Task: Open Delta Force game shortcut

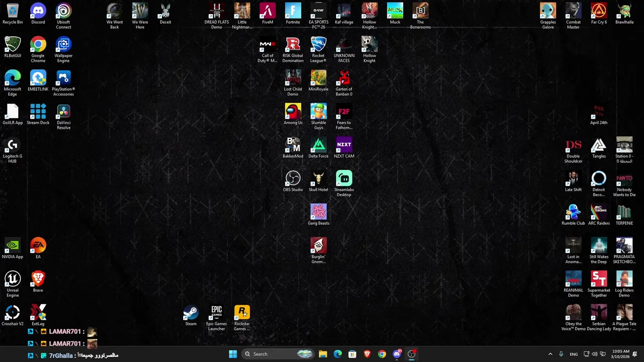Action: tap(318, 148)
